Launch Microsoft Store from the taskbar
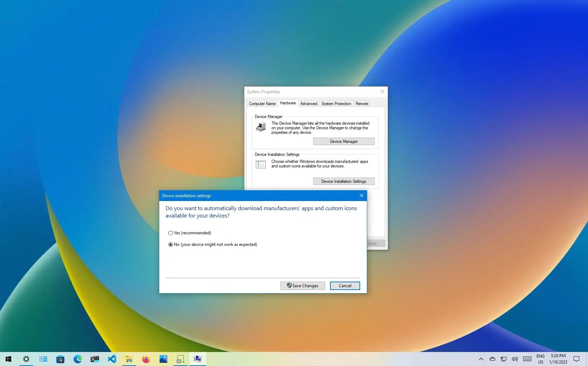Viewport: 588px width, 366px height. 60,359
